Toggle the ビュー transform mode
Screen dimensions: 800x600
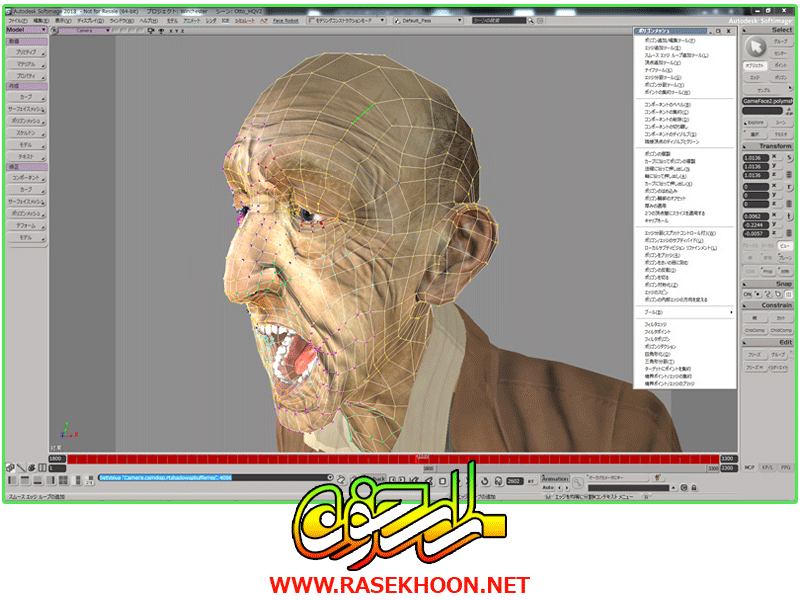pos(785,245)
